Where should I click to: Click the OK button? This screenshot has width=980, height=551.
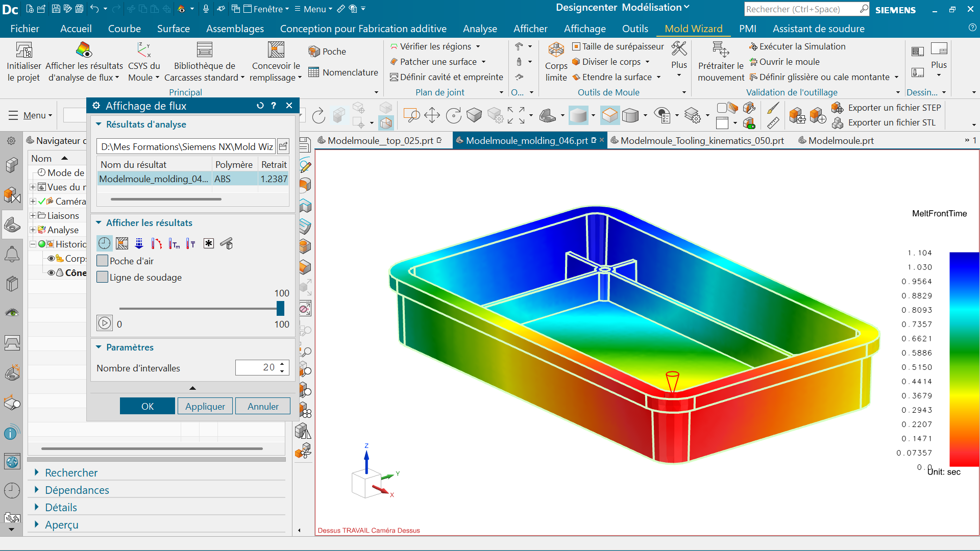pos(148,406)
